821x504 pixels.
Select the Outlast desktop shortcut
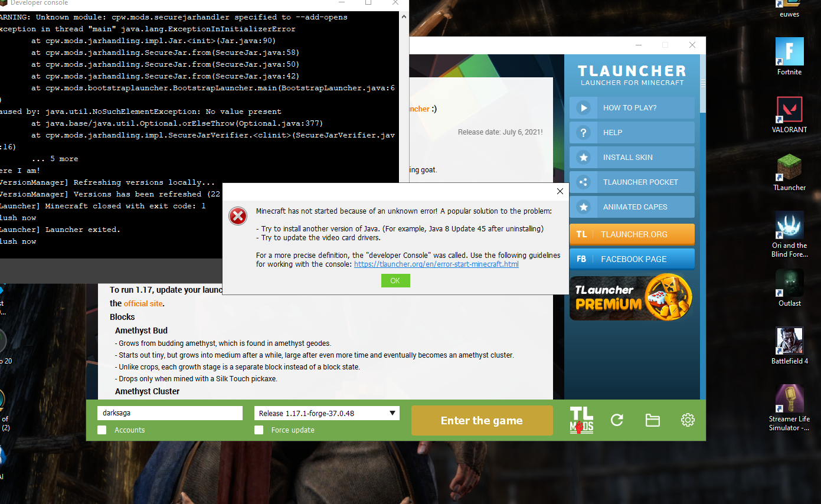(789, 289)
